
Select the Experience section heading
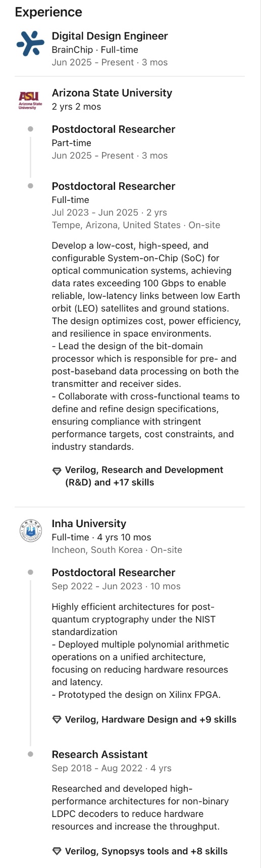click(x=48, y=12)
